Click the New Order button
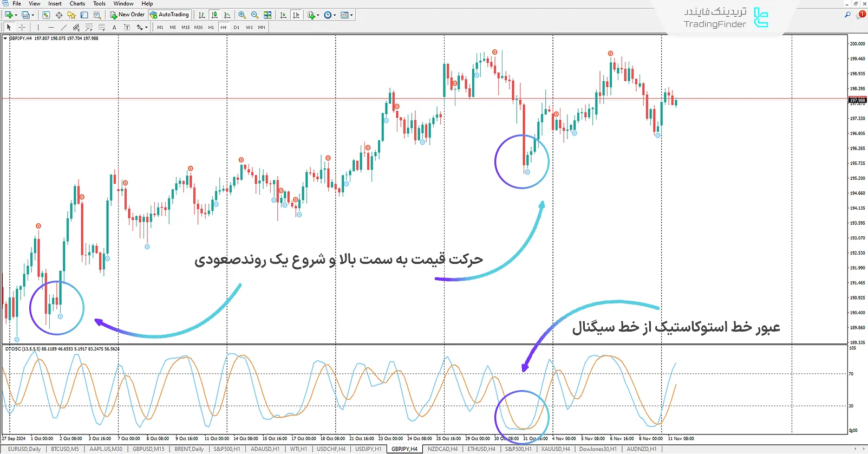The width and height of the screenshot is (868, 454). [127, 15]
